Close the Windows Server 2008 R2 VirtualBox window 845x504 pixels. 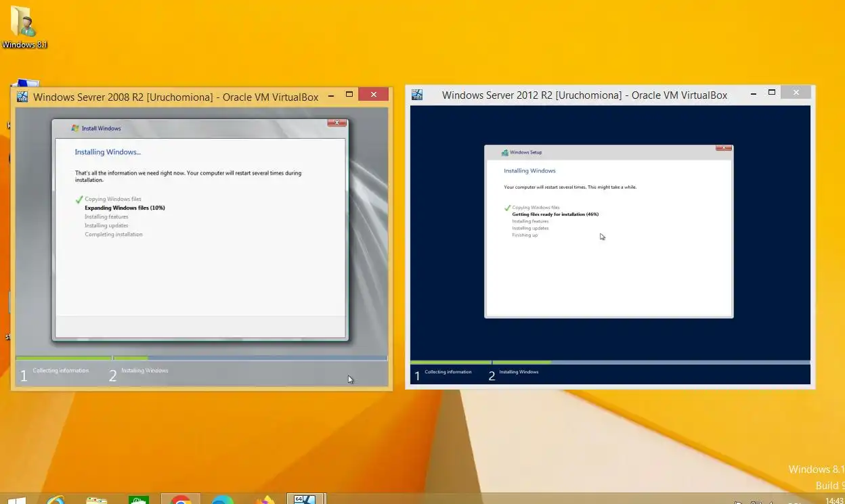pos(374,95)
